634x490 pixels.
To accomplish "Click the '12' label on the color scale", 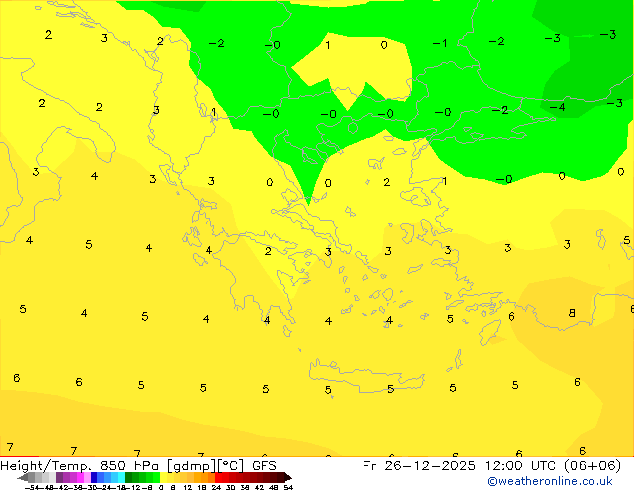I will 188,487.
